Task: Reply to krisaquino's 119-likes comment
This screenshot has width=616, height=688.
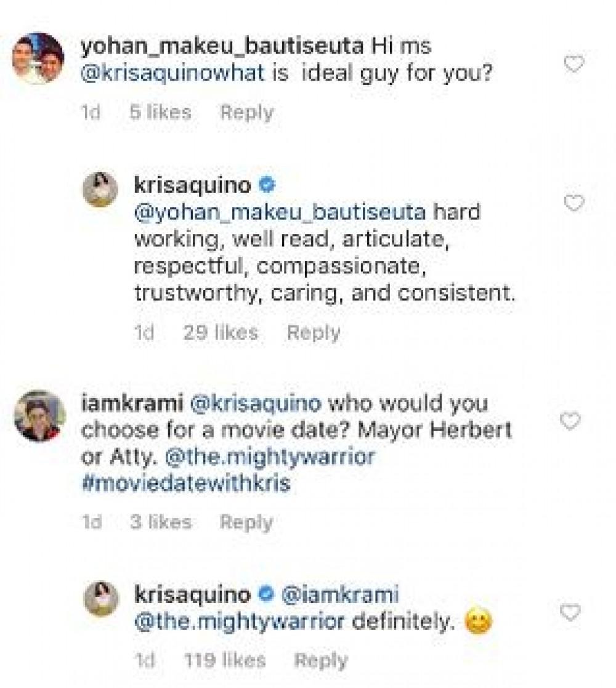Action: (321, 661)
